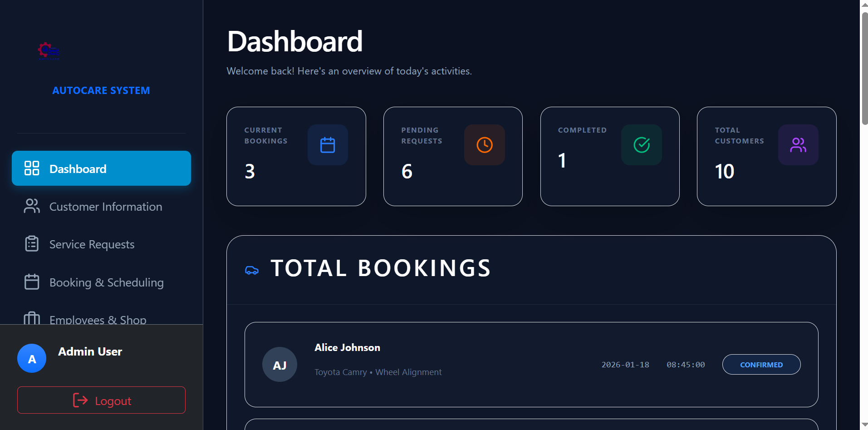Click the Service Requests clipboard icon
868x430 pixels.
click(x=32, y=244)
